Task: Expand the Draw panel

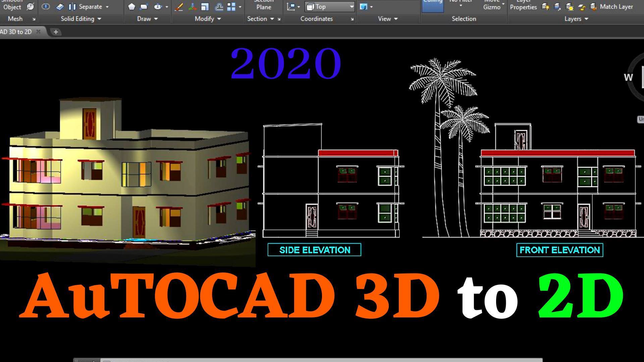Action: pos(147,19)
